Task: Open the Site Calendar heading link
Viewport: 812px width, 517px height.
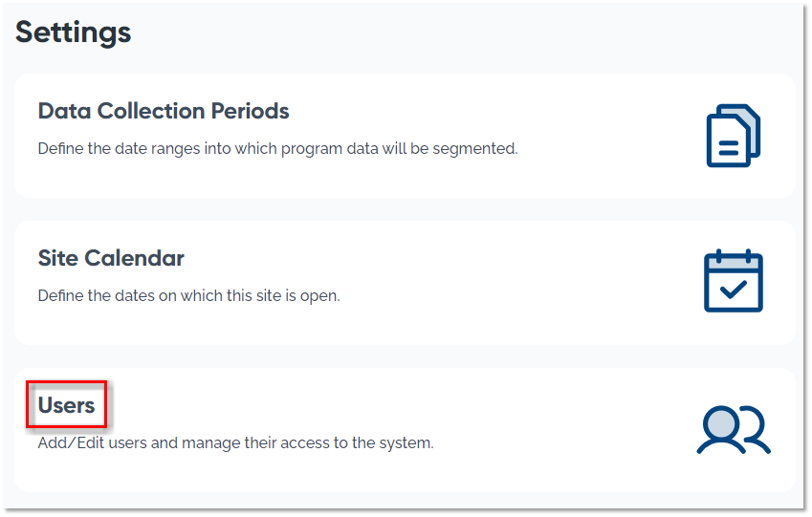Action: click(111, 258)
